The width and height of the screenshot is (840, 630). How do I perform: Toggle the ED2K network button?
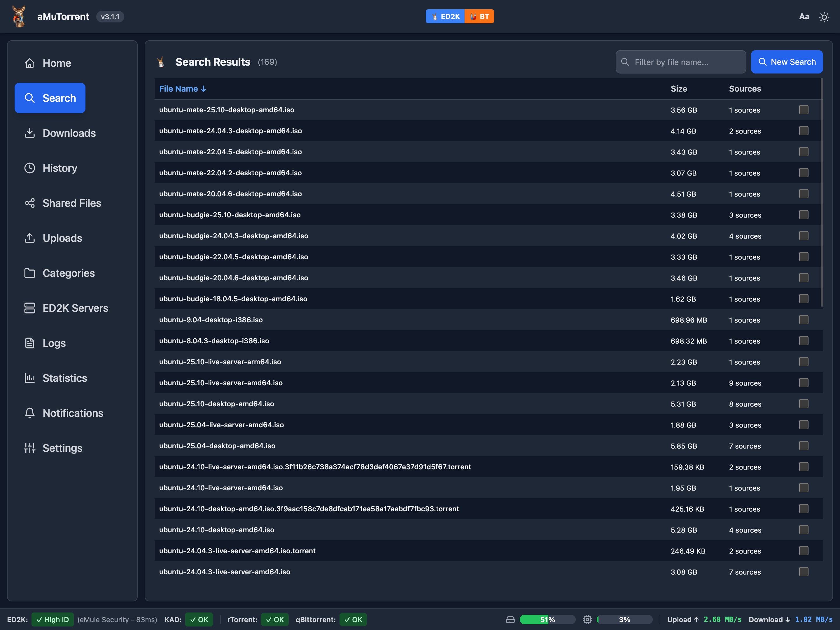[445, 16]
